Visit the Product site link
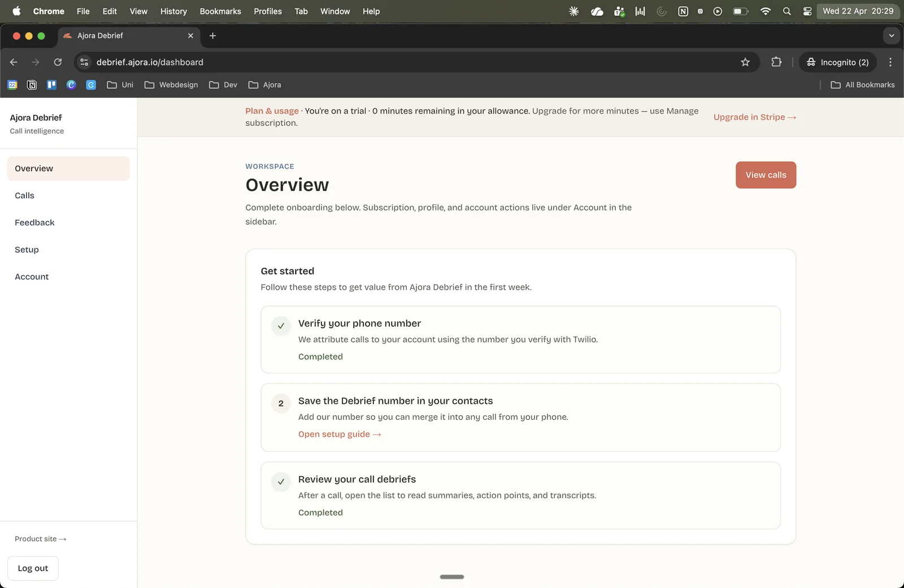Screen dimensions: 904x588 point(41,539)
